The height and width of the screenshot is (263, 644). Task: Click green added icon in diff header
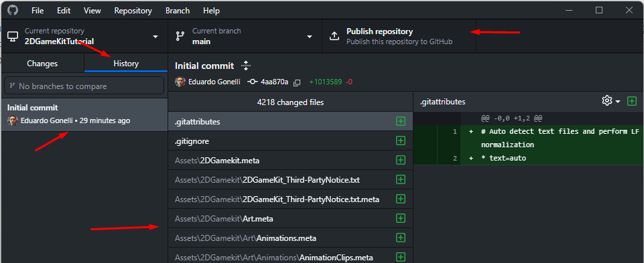pos(632,101)
